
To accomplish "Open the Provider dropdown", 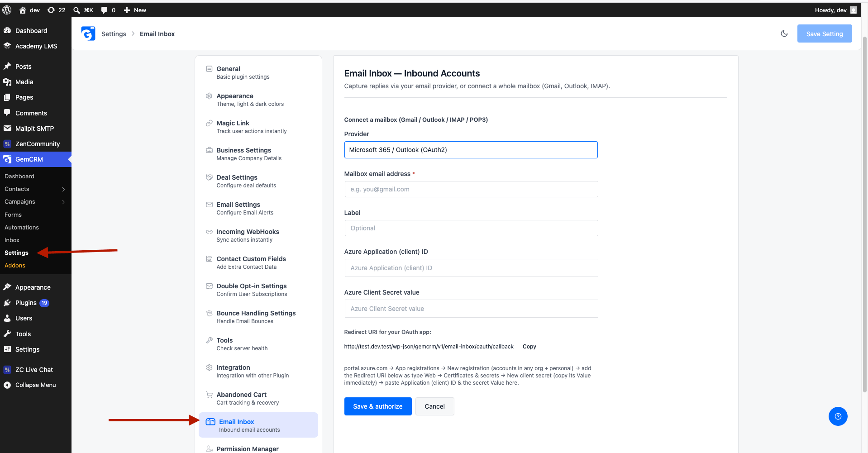I will click(471, 150).
